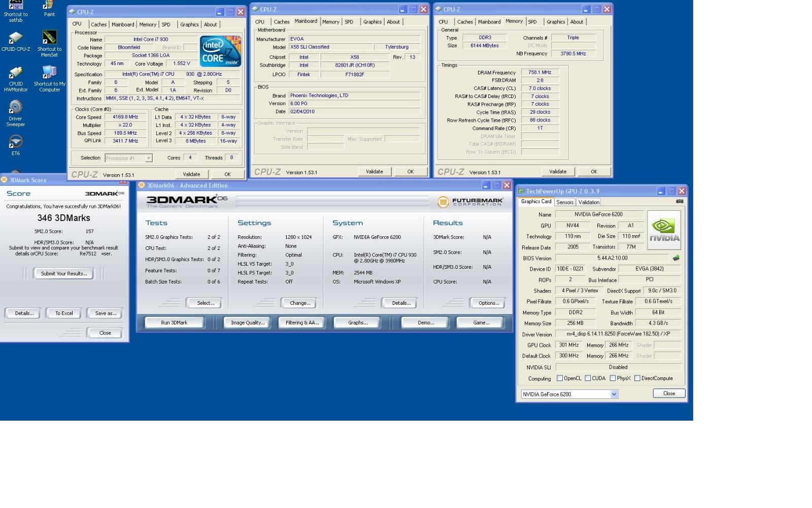Take GPU-Z screenshot with camera icon
Screen dimensions: 812x508
(x=680, y=201)
